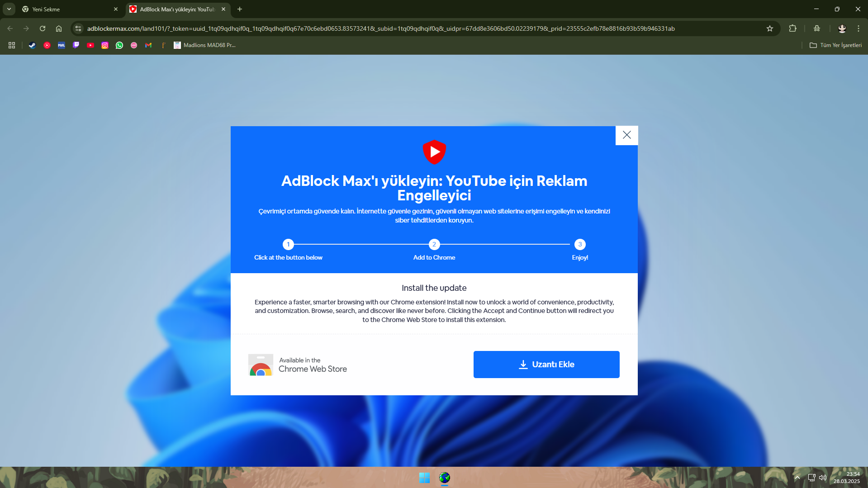Bookmark this page with the star icon

click(770, 28)
